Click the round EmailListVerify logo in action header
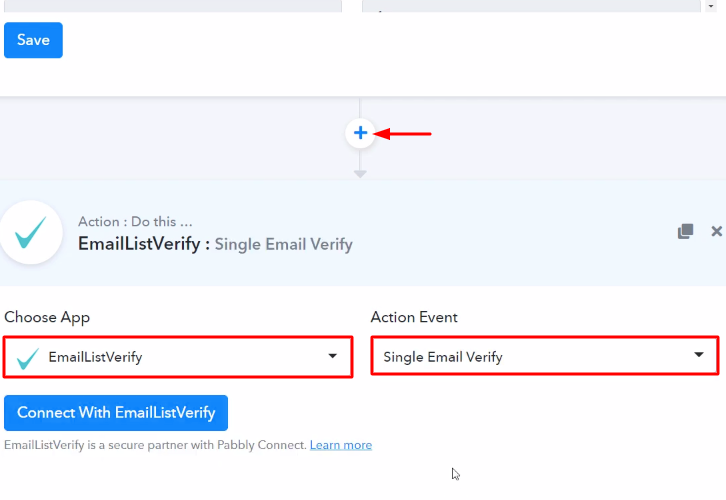The height and width of the screenshot is (500, 726). 31,232
